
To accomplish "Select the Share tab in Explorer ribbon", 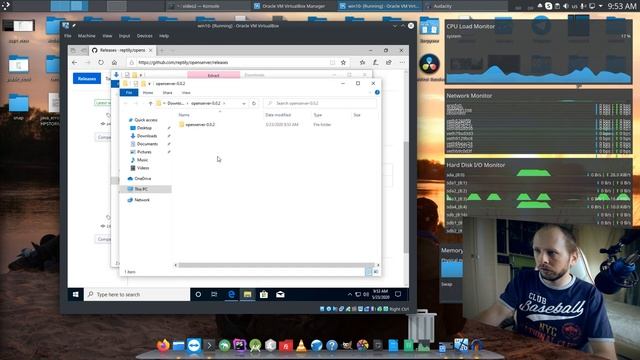I will tap(167, 93).
